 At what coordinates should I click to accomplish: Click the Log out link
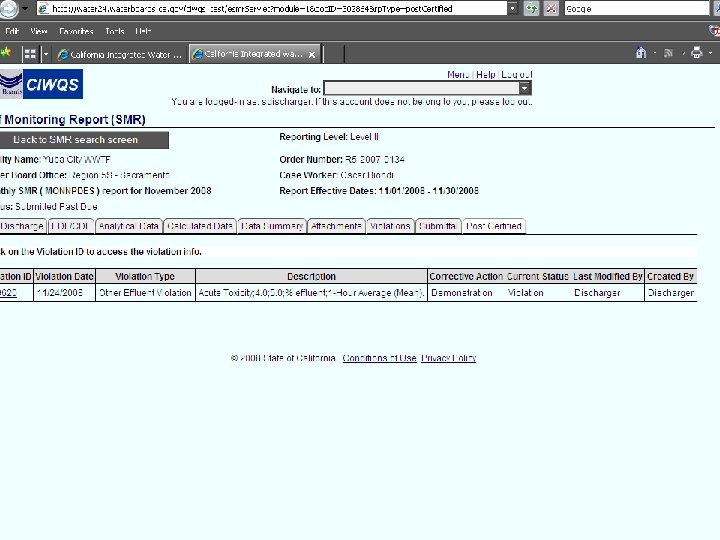(x=517, y=74)
